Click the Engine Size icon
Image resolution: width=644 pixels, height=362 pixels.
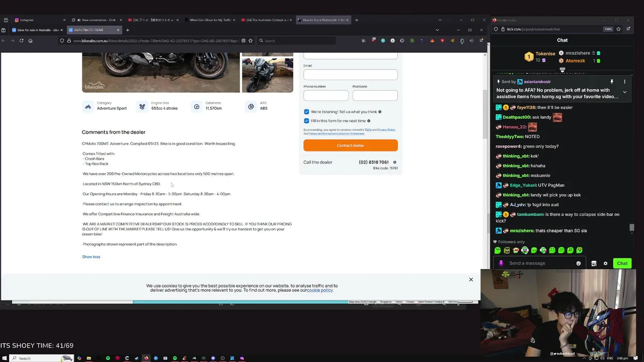142,107
